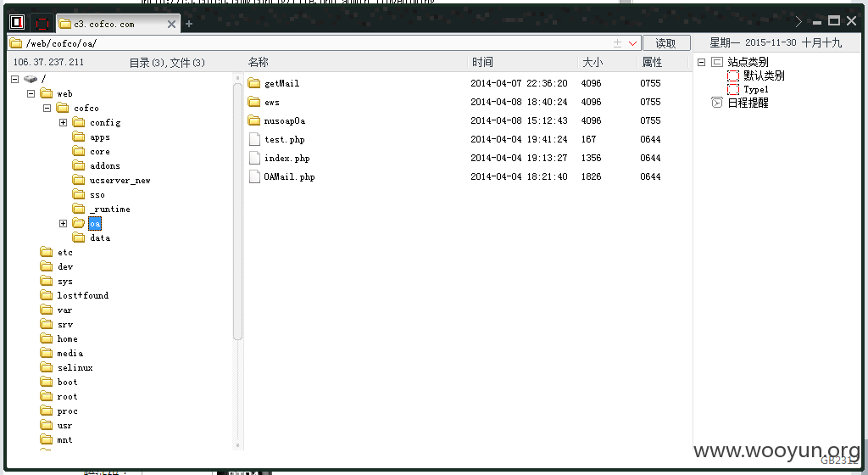This screenshot has width=868, height=475.
Task: Select the lost+found folder in tree
Action: click(x=75, y=296)
